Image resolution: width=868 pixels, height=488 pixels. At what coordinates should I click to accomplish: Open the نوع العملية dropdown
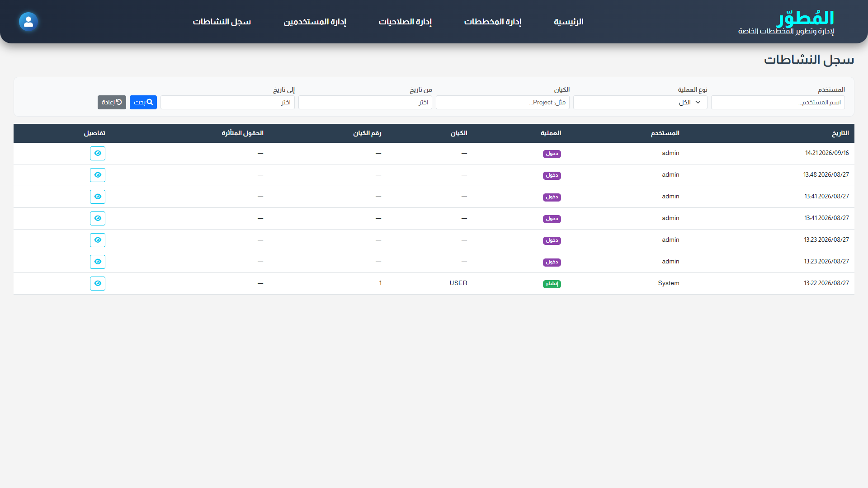click(x=640, y=102)
